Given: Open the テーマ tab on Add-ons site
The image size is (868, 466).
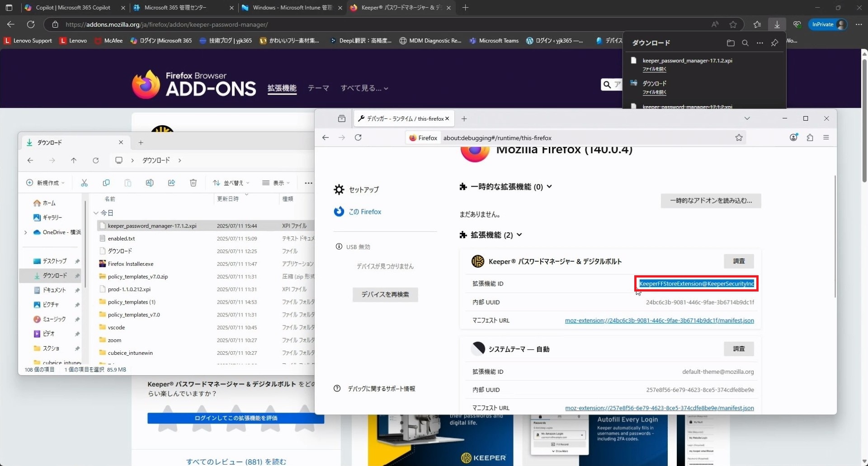Looking at the screenshot, I should click(318, 88).
